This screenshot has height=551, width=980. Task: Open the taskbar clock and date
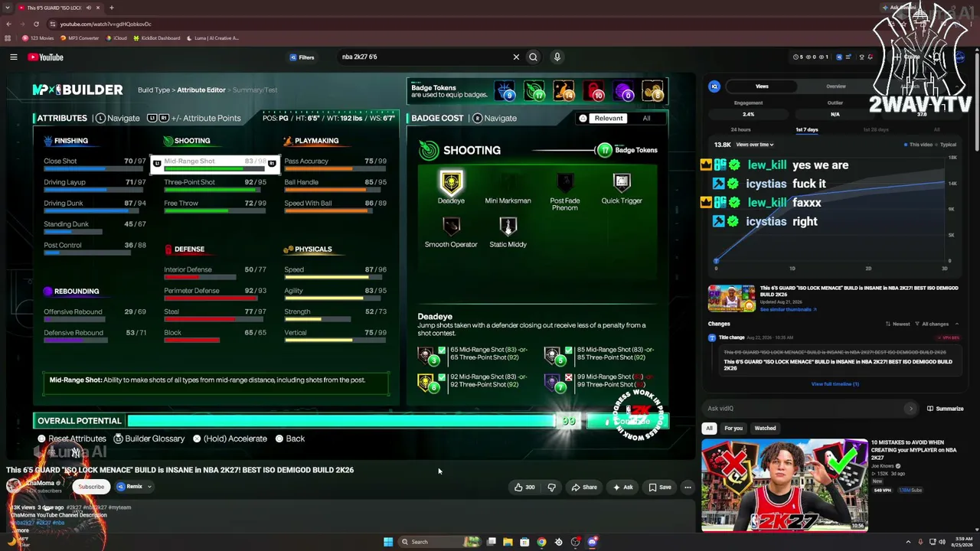[x=962, y=542]
